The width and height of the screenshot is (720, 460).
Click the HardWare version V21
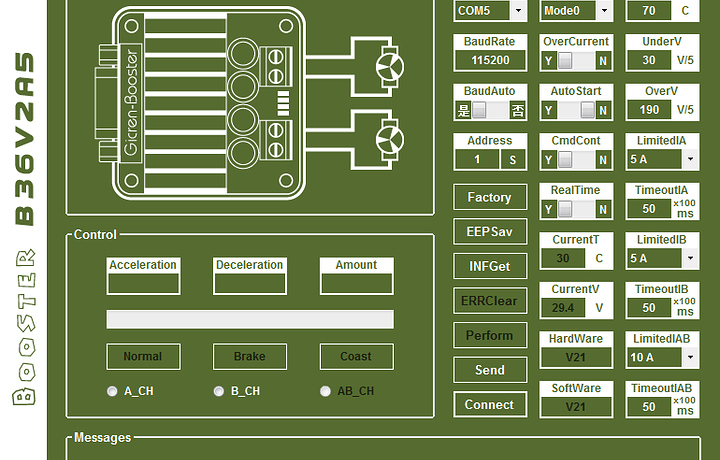tap(576, 357)
